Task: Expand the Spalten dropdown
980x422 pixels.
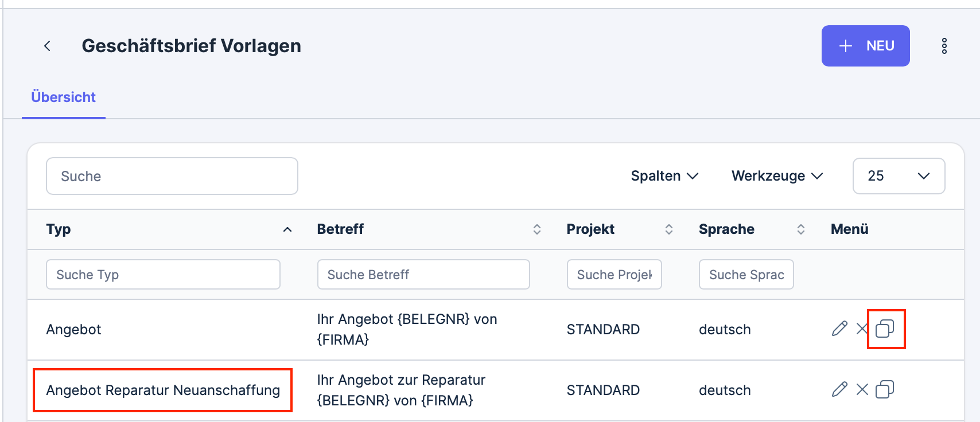Action: click(x=664, y=176)
